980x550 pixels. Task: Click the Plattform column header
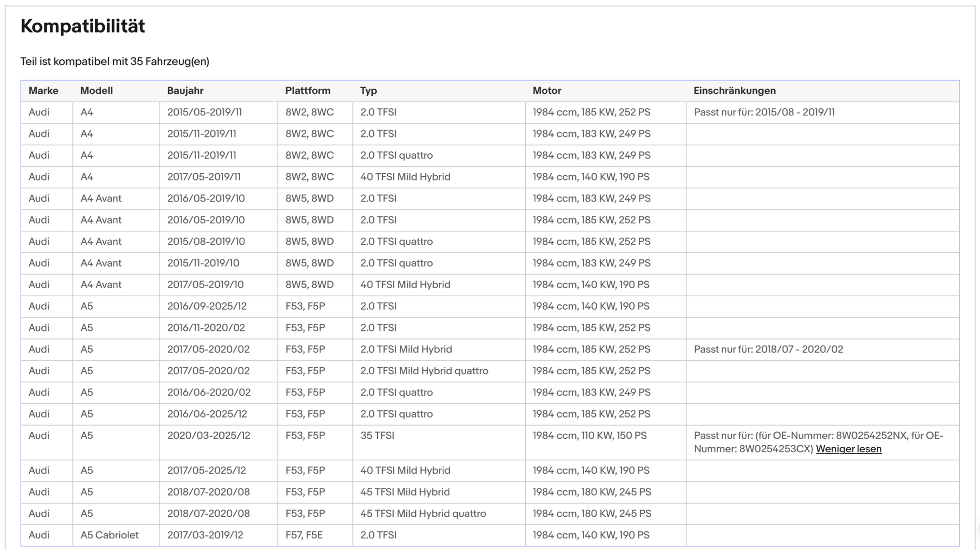pos(308,91)
